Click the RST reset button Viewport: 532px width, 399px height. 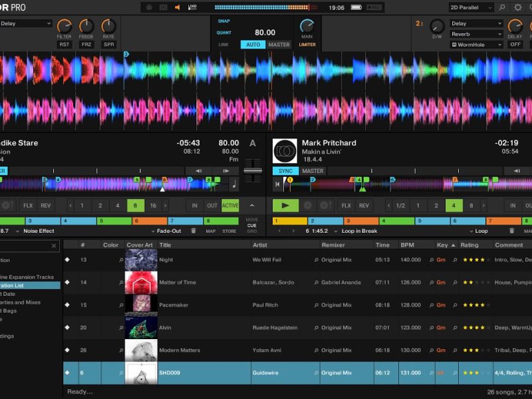coord(64,45)
